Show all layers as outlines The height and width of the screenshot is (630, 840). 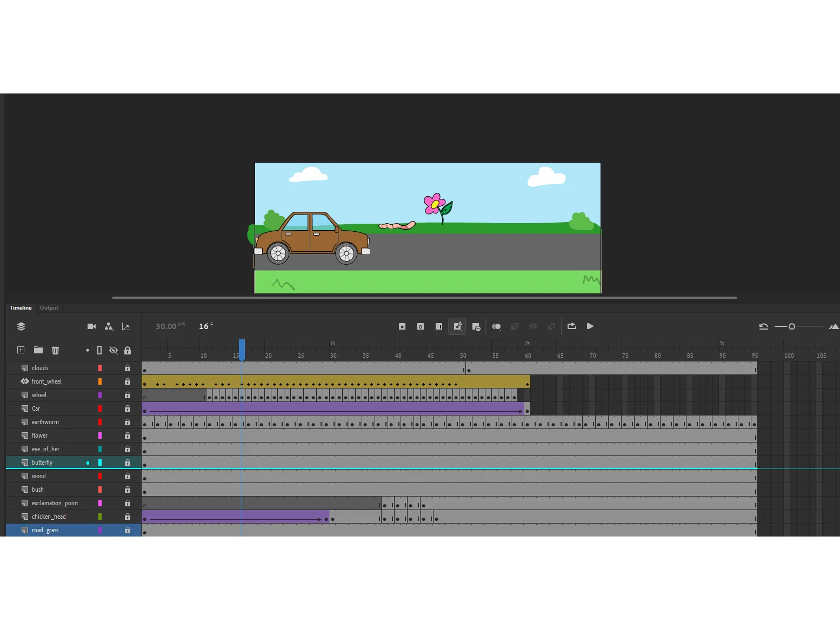coord(99,350)
